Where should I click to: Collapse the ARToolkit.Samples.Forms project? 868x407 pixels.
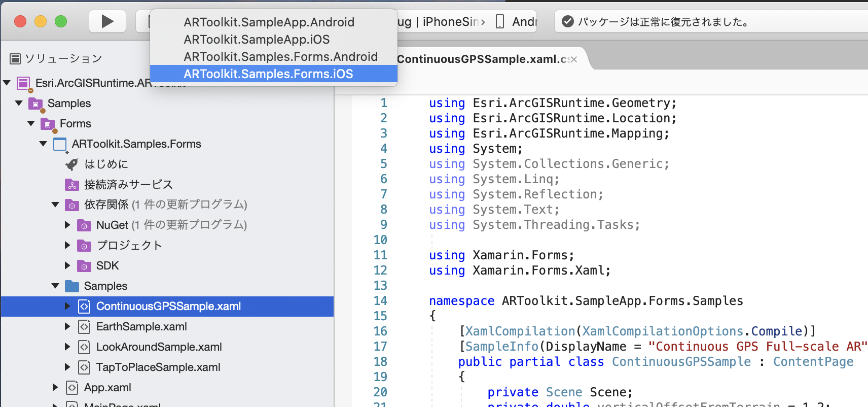(x=44, y=144)
